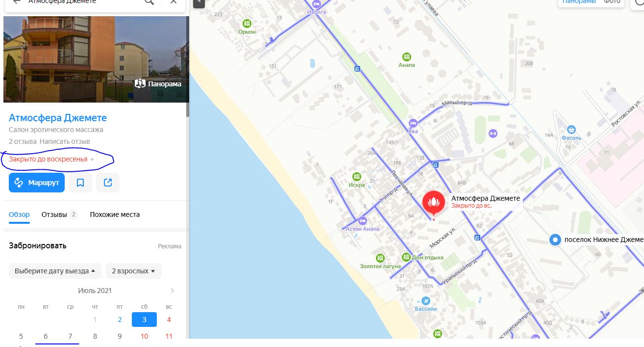Click bus stop icon near number 133

click(435, 165)
